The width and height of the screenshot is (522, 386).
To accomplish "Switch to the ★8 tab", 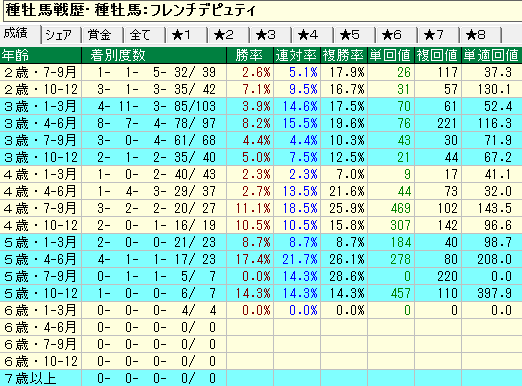I will (481, 35).
